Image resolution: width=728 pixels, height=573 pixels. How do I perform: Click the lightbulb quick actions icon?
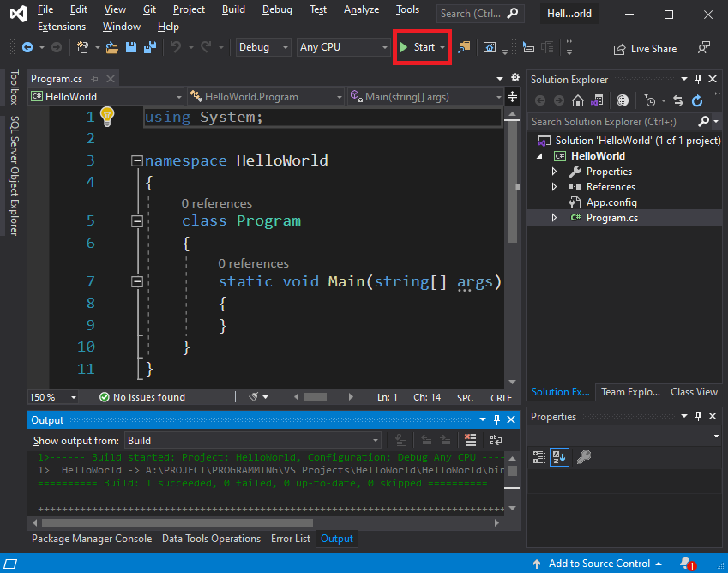[107, 117]
